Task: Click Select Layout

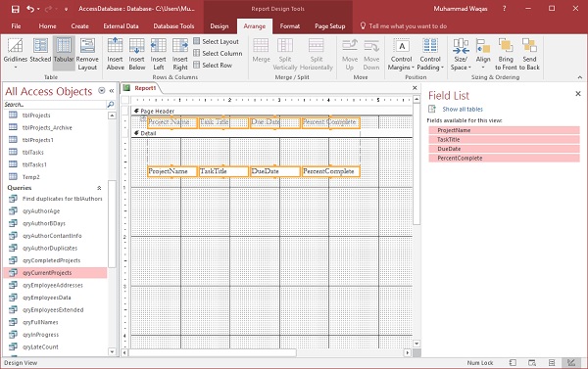Action: pos(217,41)
